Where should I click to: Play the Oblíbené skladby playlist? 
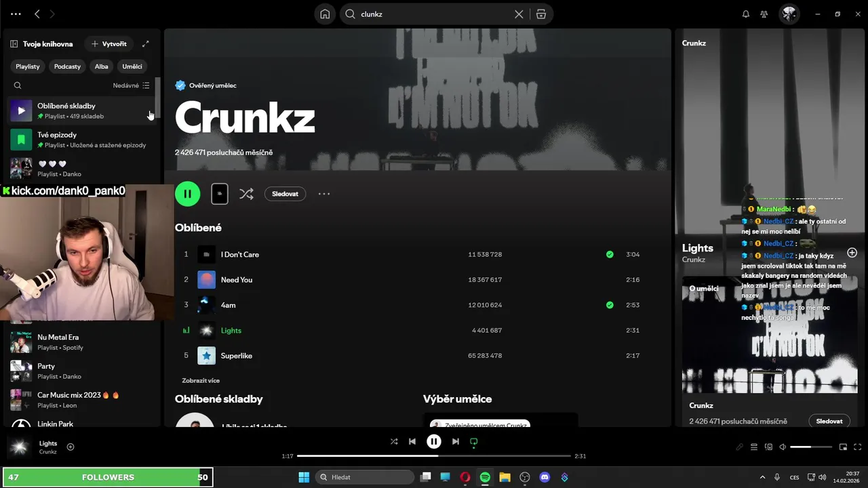coord(21,110)
